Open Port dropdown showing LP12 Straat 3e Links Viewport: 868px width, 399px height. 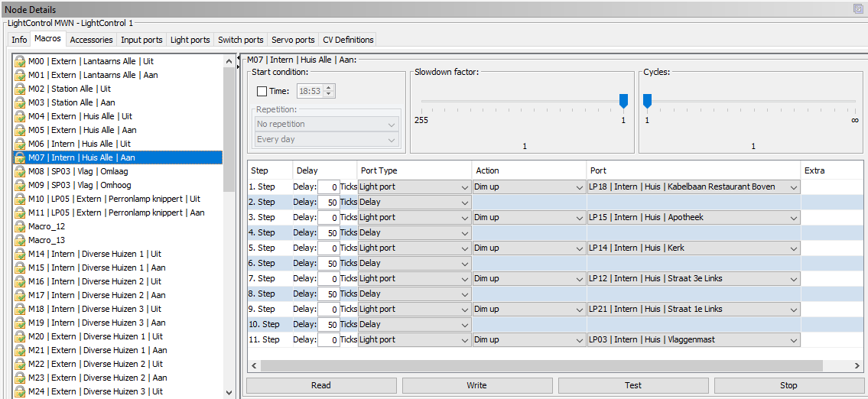pos(694,278)
